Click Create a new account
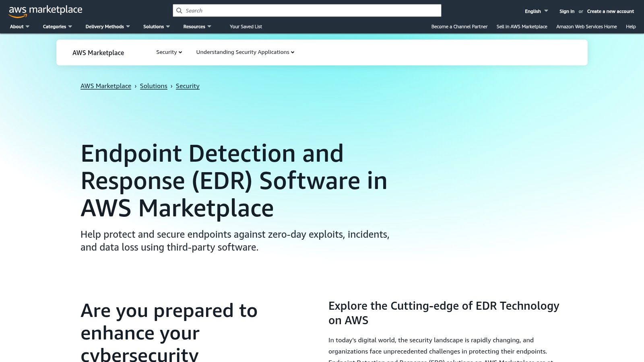644x362 pixels. (x=610, y=11)
